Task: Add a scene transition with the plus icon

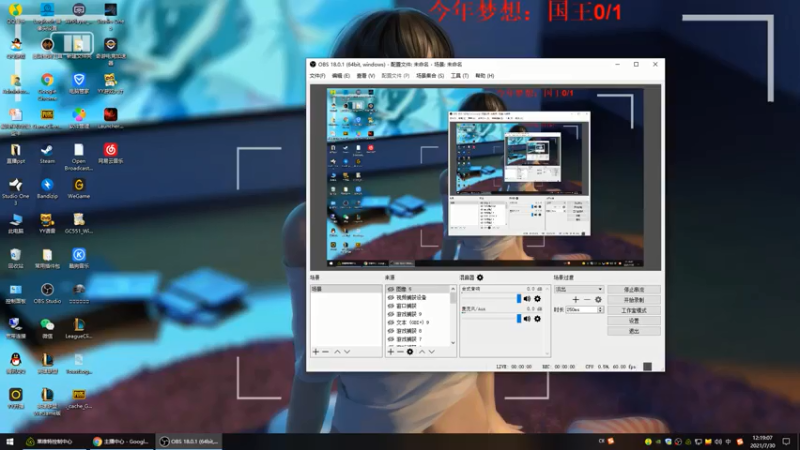Action: click(576, 299)
